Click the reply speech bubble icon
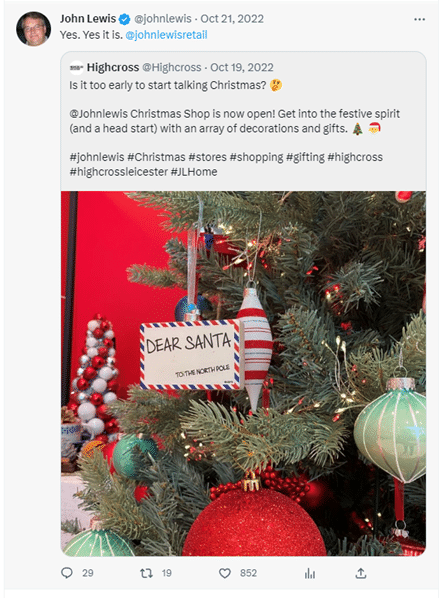This screenshot has height=598, width=439. [x=67, y=573]
